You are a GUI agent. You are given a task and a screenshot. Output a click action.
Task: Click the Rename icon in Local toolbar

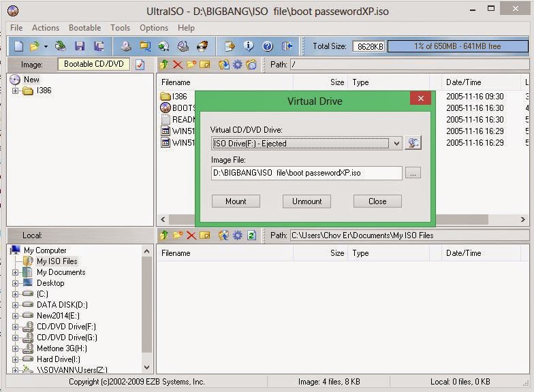coord(204,235)
